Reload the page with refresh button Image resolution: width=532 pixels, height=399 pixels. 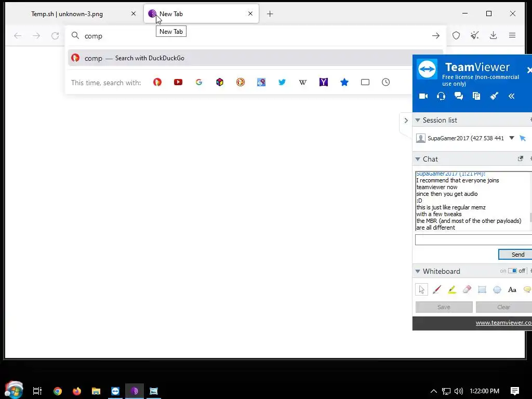coord(55,36)
